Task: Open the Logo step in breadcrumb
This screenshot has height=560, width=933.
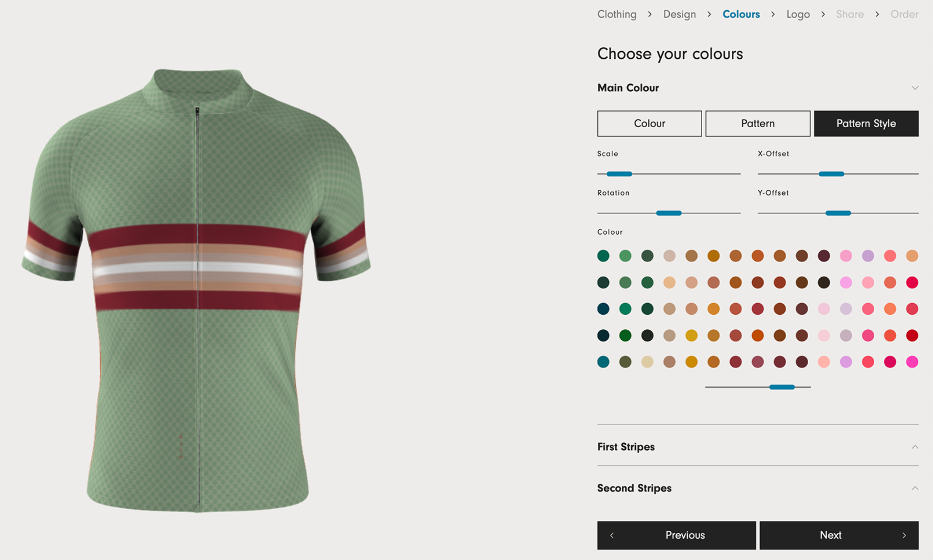Action: 798,14
